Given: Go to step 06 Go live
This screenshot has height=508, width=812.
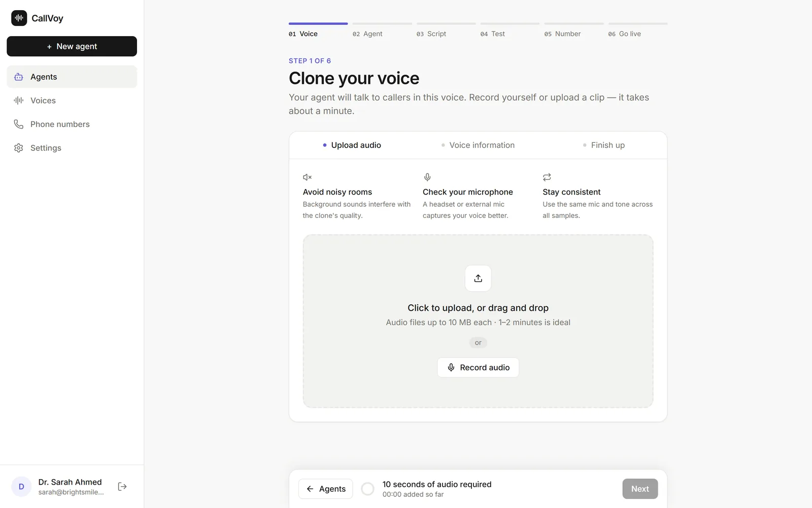Looking at the screenshot, I should click(638, 30).
